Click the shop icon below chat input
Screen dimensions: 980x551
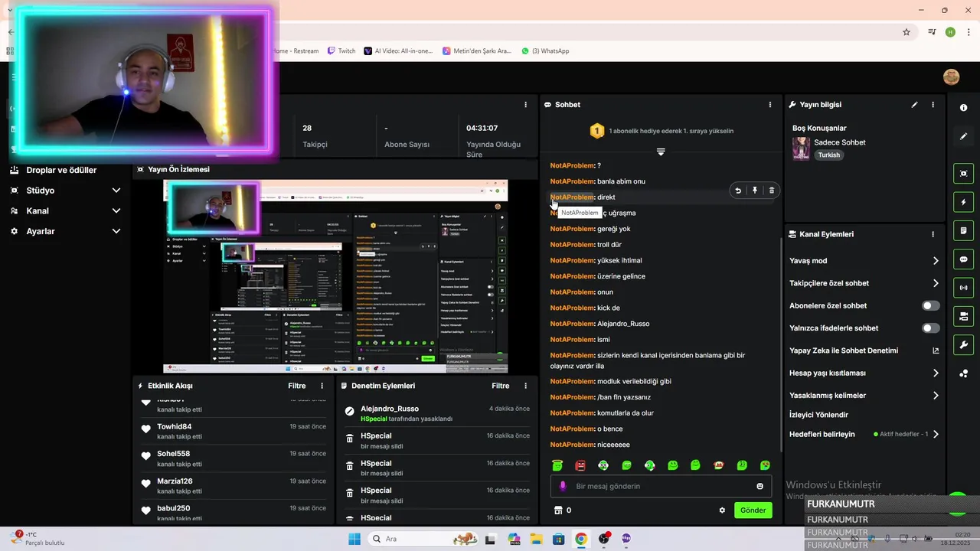click(x=558, y=510)
